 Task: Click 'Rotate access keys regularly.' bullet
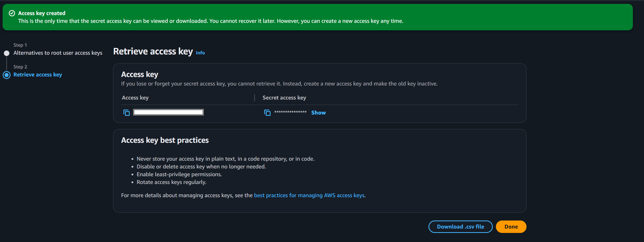tap(171, 182)
